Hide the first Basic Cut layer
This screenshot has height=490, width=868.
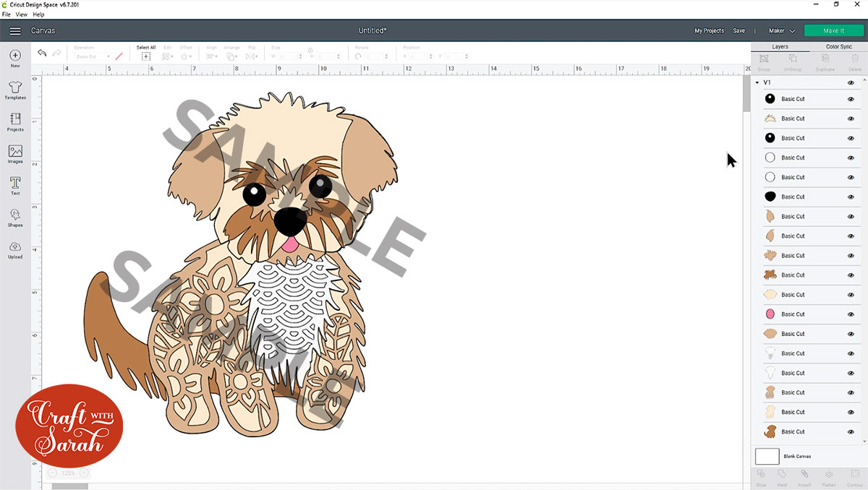(x=851, y=99)
